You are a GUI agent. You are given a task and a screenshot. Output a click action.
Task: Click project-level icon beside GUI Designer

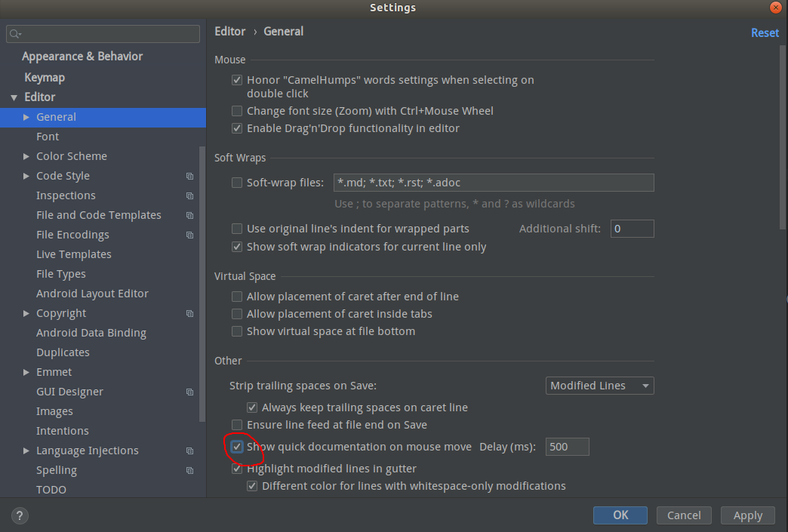(189, 392)
